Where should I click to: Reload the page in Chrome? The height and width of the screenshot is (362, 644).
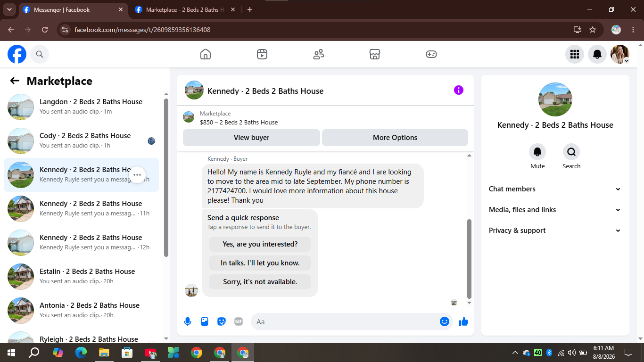tap(45, 30)
